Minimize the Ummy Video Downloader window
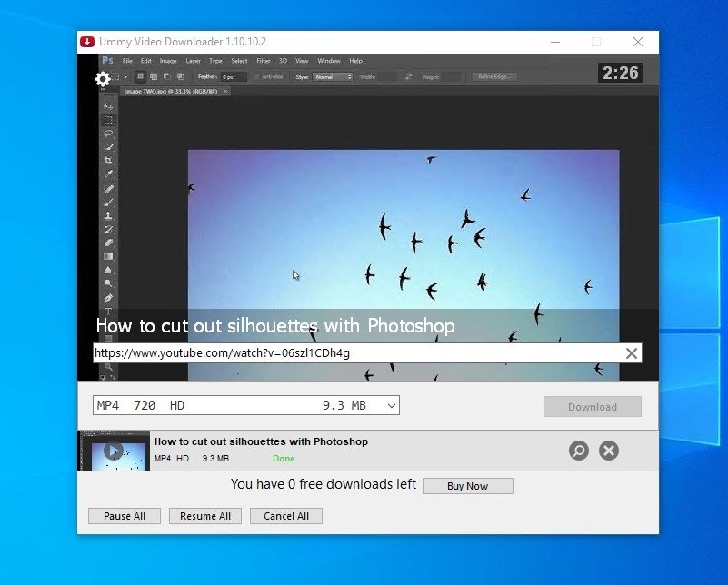728x585 pixels. pyautogui.click(x=554, y=42)
